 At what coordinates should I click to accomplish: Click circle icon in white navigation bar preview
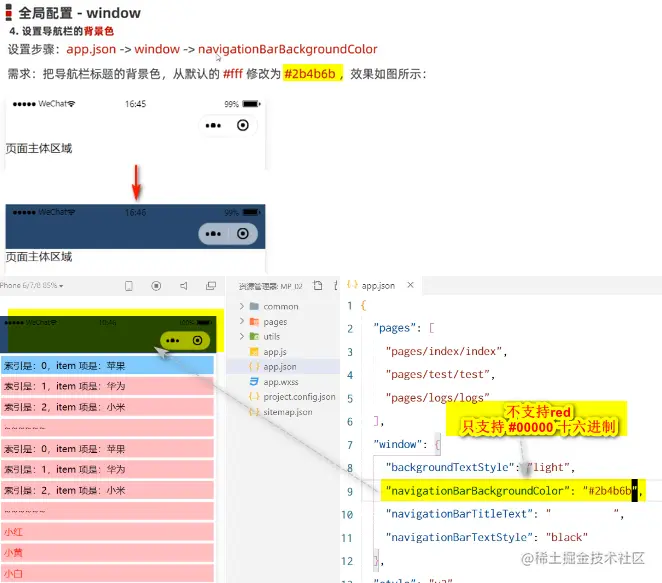click(x=243, y=125)
